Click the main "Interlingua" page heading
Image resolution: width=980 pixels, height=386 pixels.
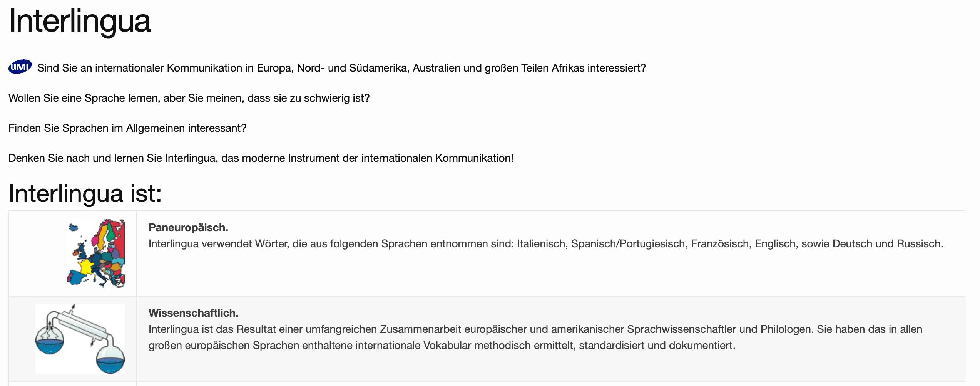pos(80,21)
